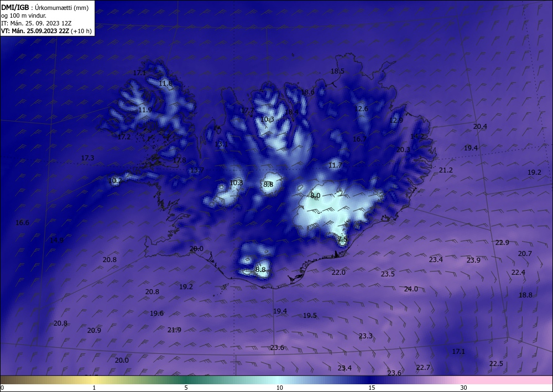Click the '1' label on the color scale
The height and width of the screenshot is (392, 553).
(94, 388)
